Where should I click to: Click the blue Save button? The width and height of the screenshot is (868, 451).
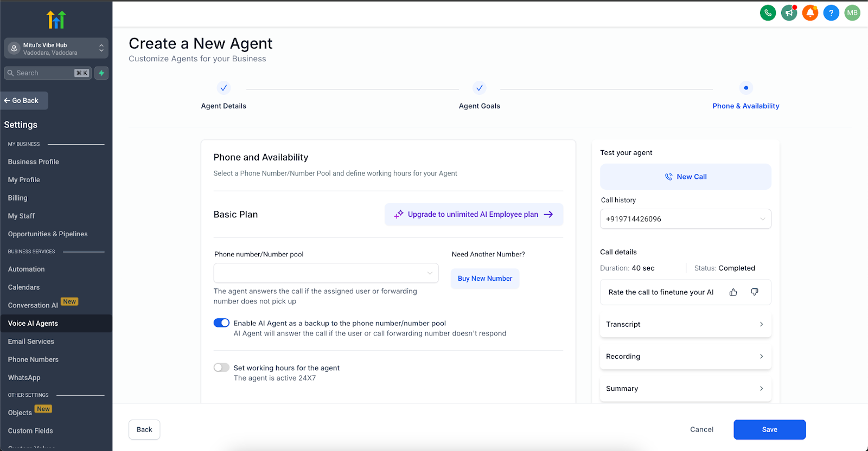tap(769, 429)
